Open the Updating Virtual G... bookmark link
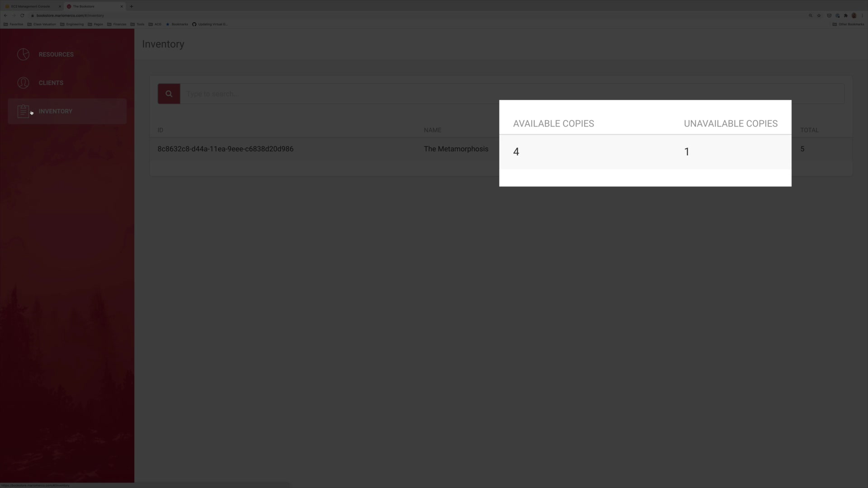The width and height of the screenshot is (868, 488). click(x=210, y=24)
